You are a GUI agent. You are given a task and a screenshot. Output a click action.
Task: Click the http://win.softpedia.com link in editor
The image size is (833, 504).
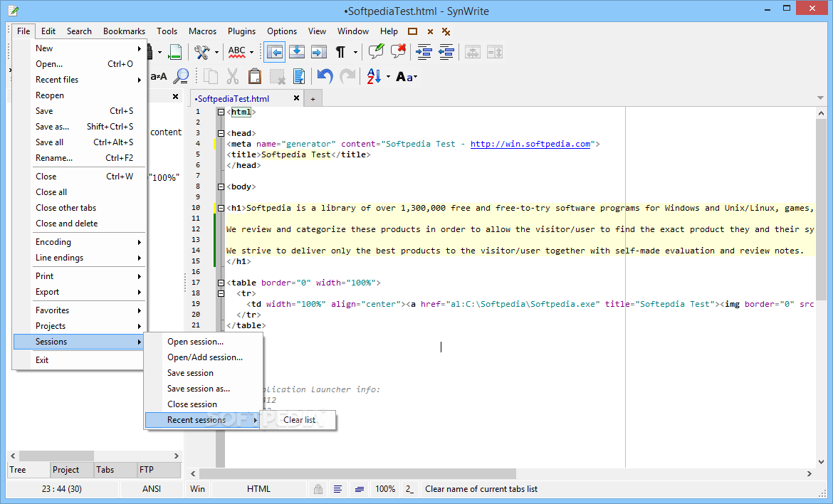(x=530, y=144)
